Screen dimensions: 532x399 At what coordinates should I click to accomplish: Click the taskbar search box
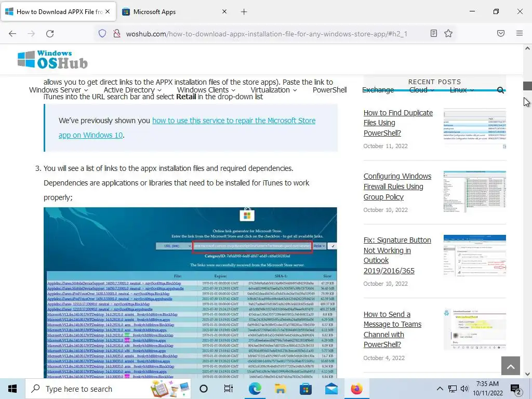(108, 389)
